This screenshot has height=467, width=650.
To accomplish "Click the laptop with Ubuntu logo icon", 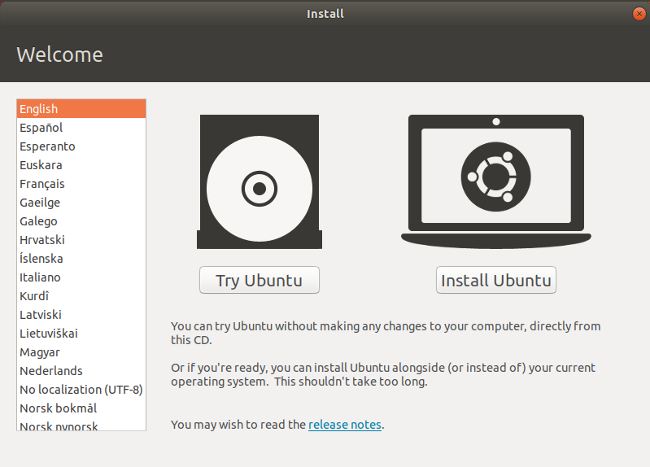I will click(495, 180).
